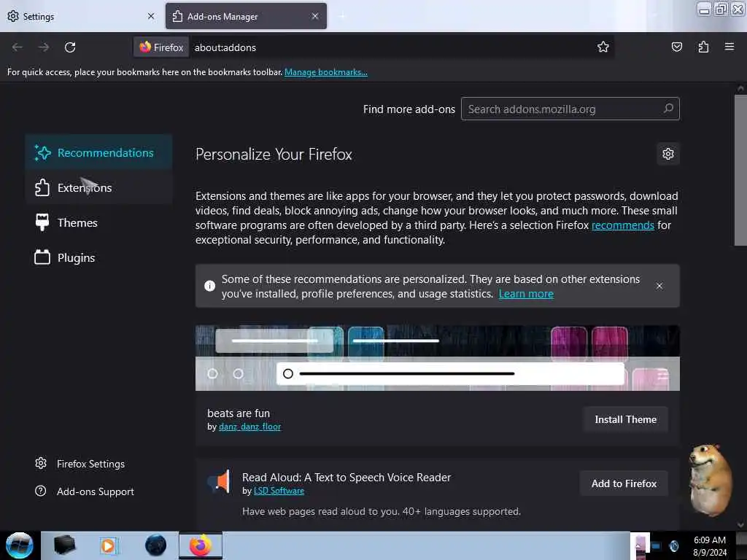Click the search magnifier icon in the add-ons search box
747x560 pixels.
[668, 109]
